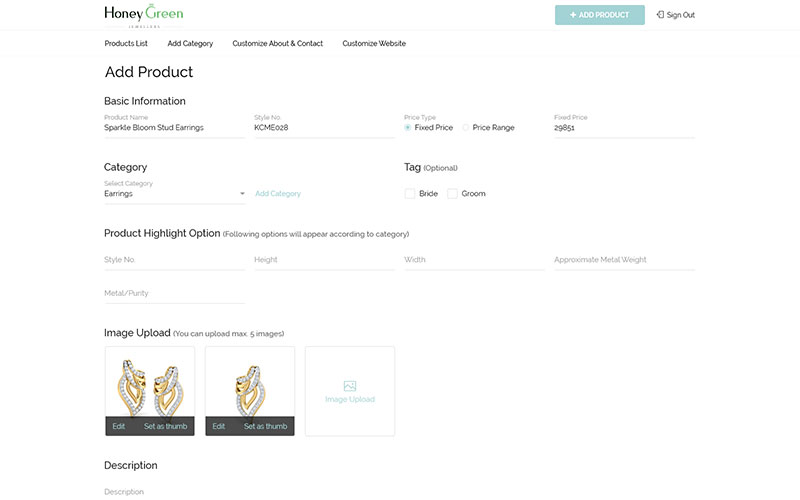Click the Fixed Price value field
This screenshot has height=500, width=800.
pyautogui.click(x=624, y=128)
